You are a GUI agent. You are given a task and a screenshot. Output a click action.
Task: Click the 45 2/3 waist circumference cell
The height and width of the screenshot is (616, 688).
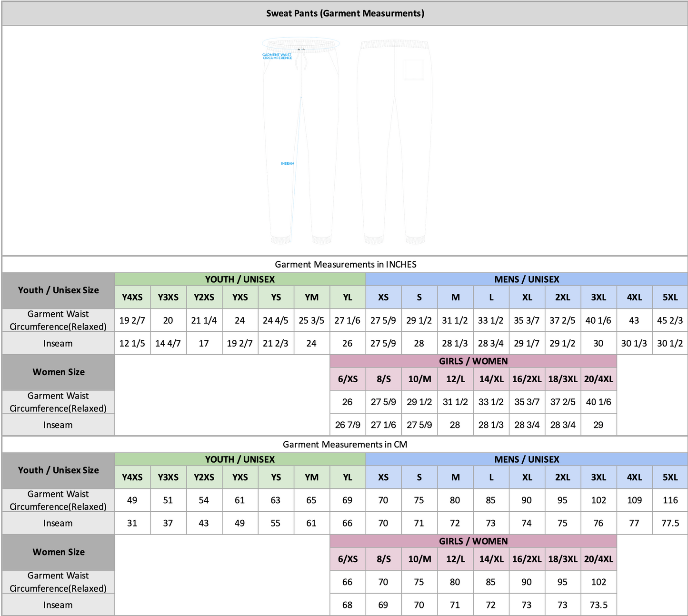(670, 320)
